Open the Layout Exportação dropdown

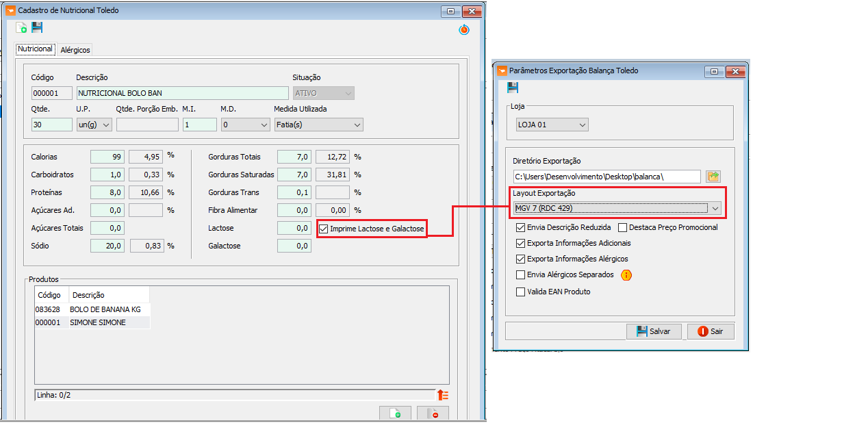point(715,208)
